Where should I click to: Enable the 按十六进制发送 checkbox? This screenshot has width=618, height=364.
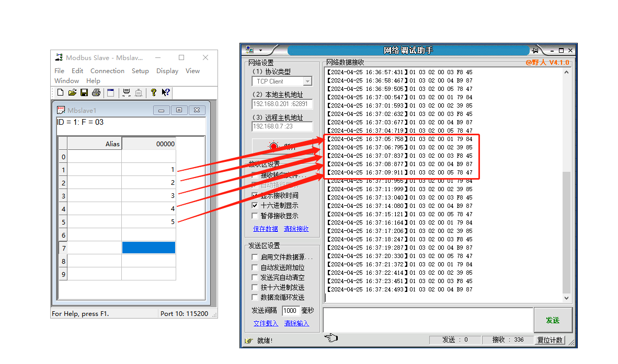tap(255, 287)
